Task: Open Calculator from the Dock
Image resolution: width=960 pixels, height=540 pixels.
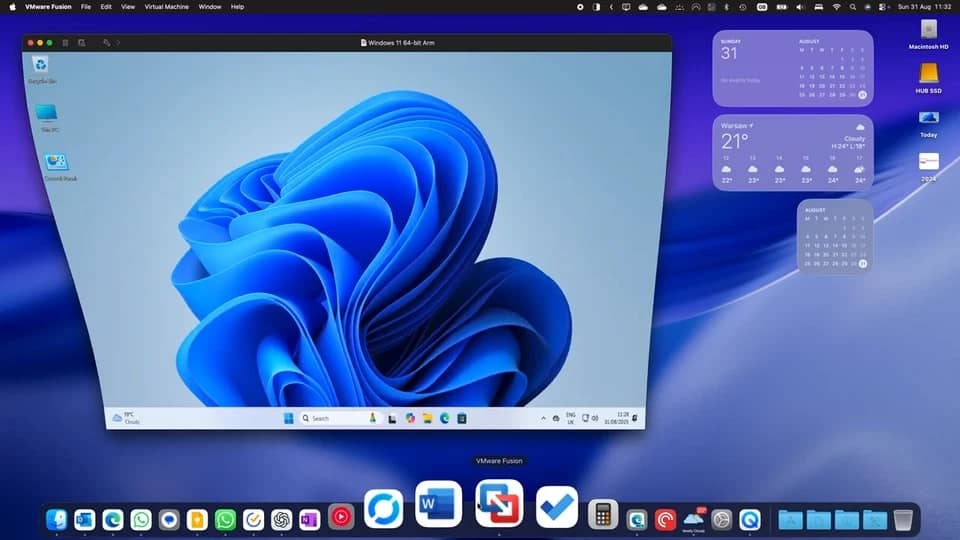Action: point(603,515)
